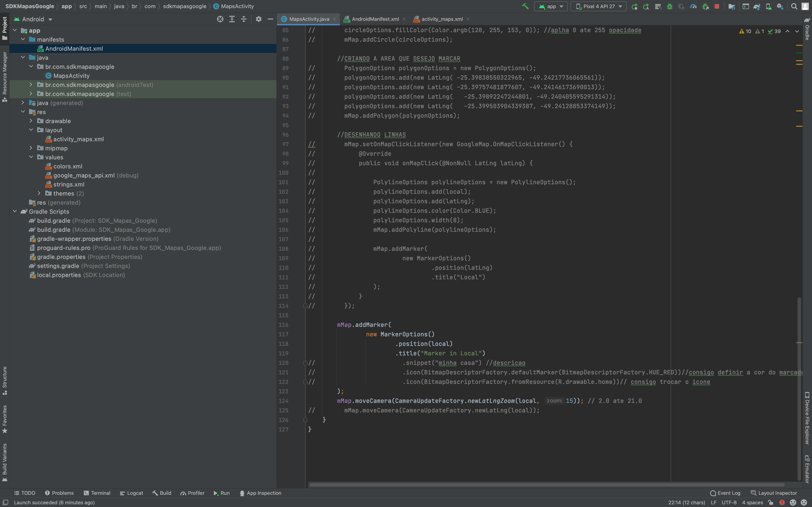Switch to the AndroidManifest.xml editor tab

click(376, 19)
